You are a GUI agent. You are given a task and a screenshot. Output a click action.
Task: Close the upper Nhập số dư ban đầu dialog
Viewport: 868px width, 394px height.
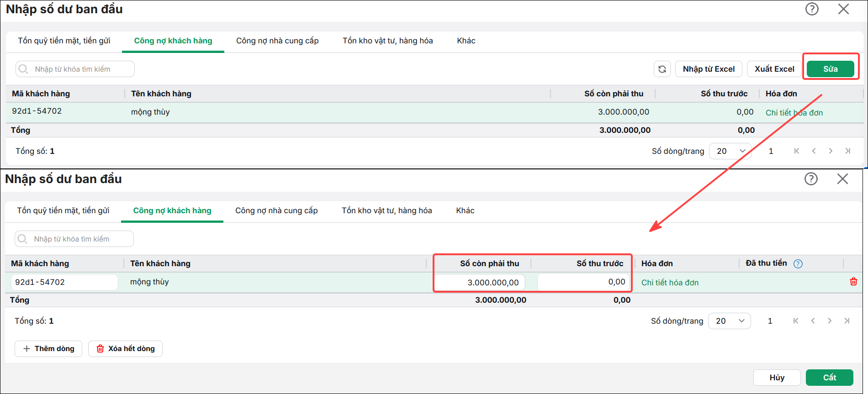(x=843, y=9)
